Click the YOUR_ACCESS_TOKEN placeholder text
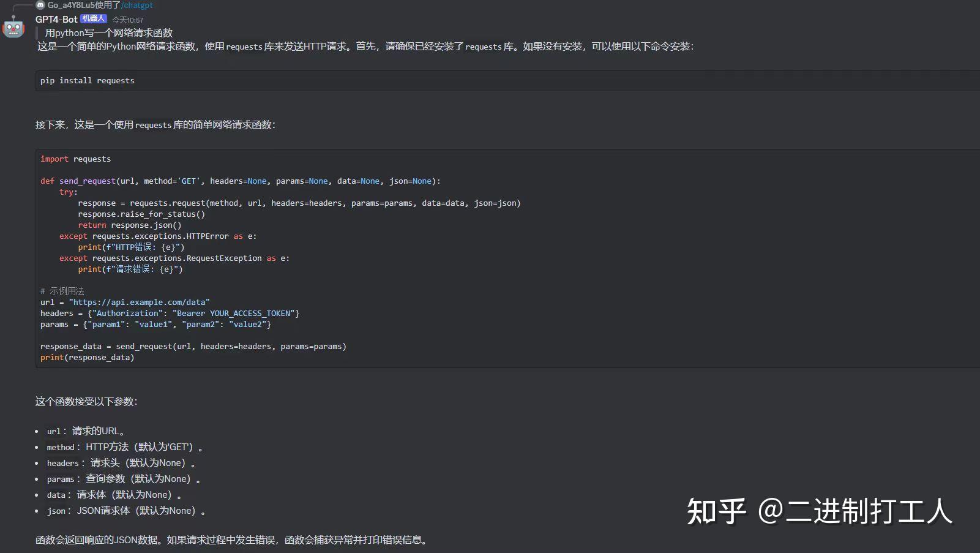This screenshot has width=980, height=553. pos(248,313)
